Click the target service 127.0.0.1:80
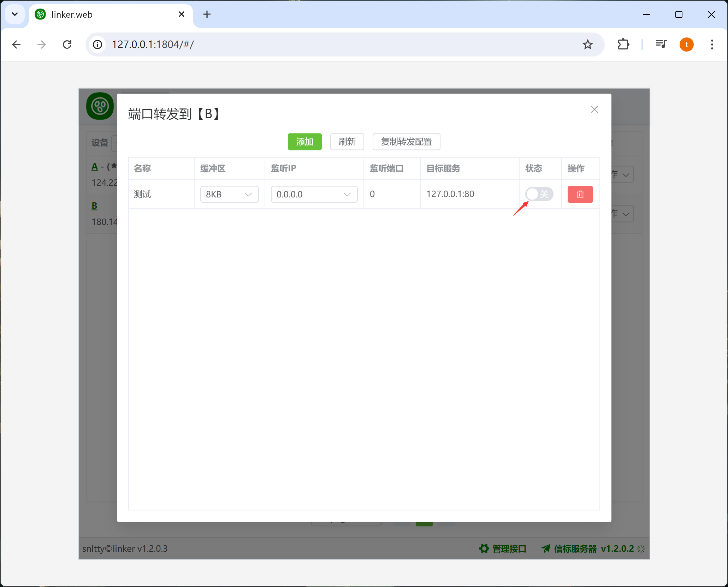The width and height of the screenshot is (728, 587). [450, 194]
